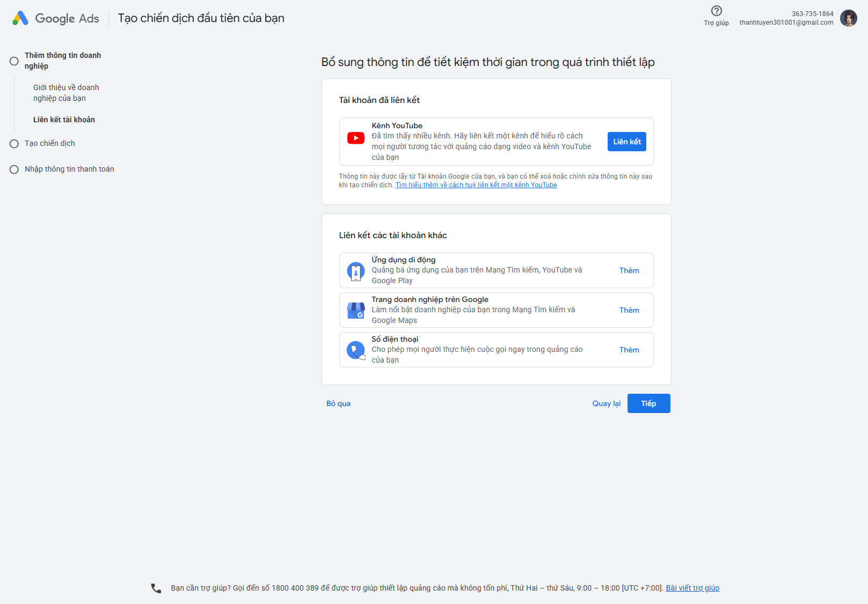
Task: Click the phone number icon
Action: 355,350
